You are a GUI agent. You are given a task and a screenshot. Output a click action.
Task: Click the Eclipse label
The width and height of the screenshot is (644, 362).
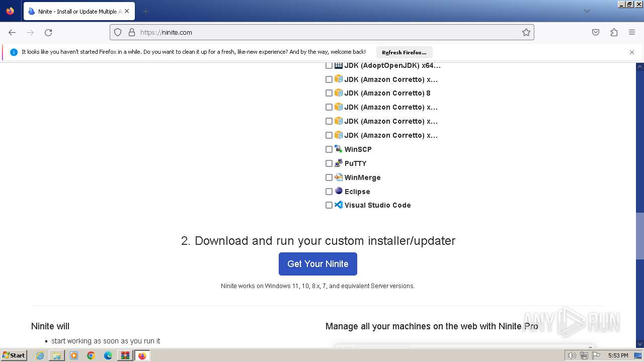(x=357, y=192)
